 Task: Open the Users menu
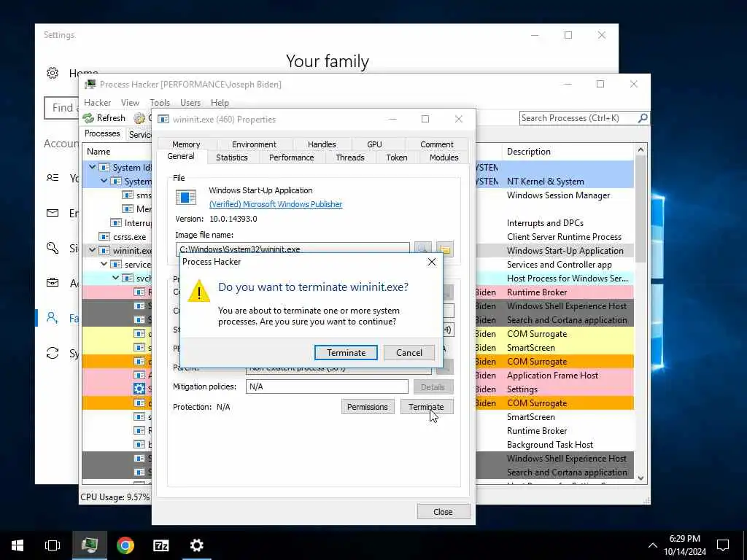[x=190, y=103]
